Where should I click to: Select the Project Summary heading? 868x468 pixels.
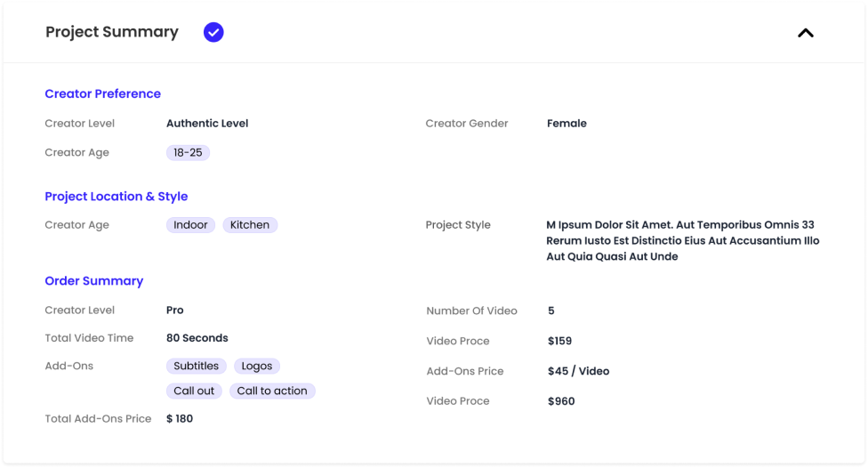click(x=112, y=32)
